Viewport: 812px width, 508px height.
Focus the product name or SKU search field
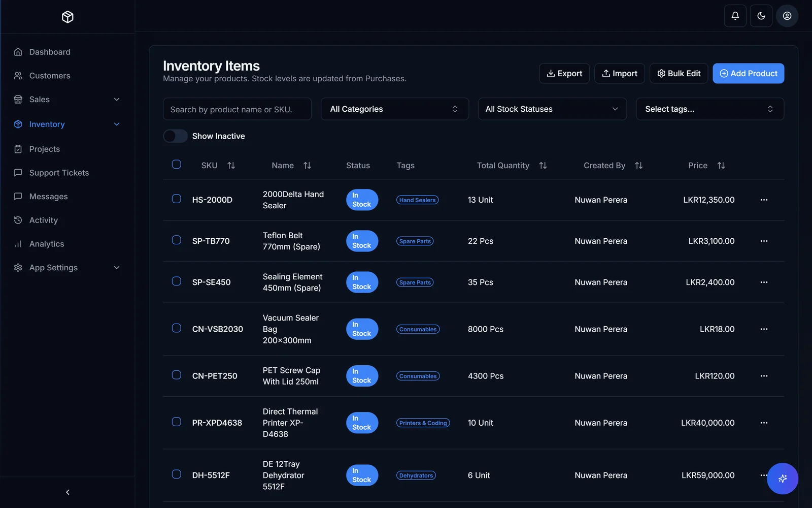pyautogui.click(x=237, y=109)
